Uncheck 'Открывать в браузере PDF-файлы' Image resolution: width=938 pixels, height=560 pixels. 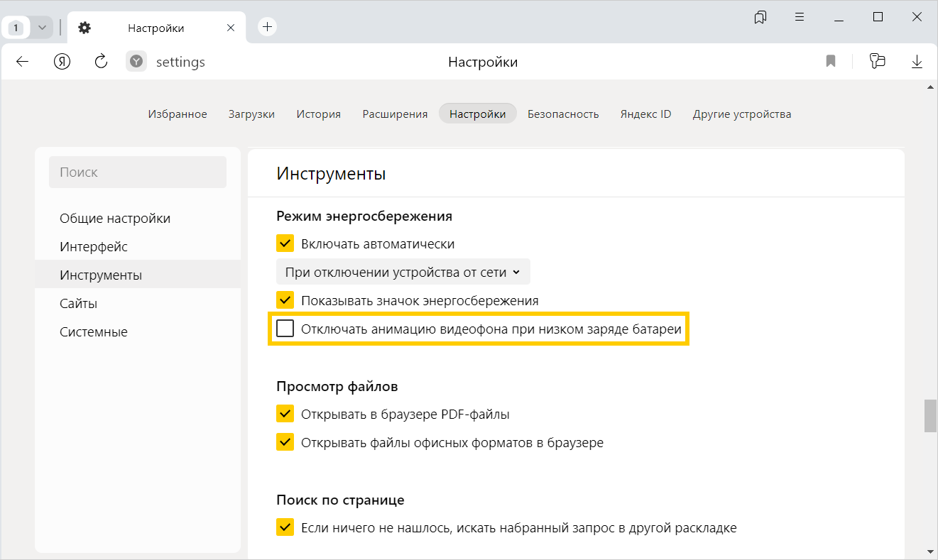point(285,414)
